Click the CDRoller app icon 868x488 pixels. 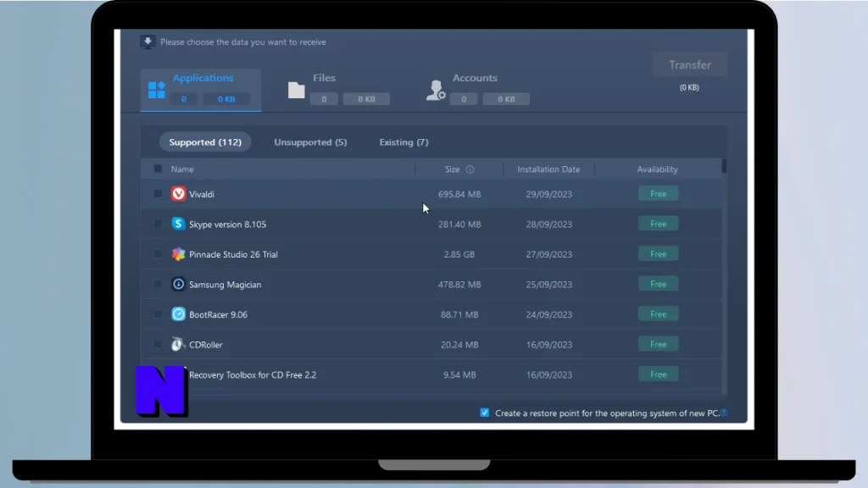pyautogui.click(x=178, y=344)
